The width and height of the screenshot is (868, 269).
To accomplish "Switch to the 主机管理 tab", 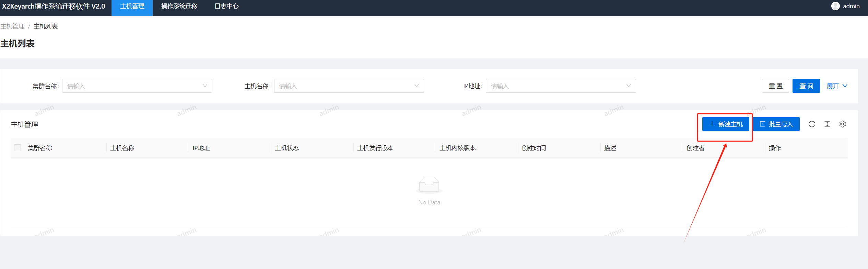I will point(132,7).
